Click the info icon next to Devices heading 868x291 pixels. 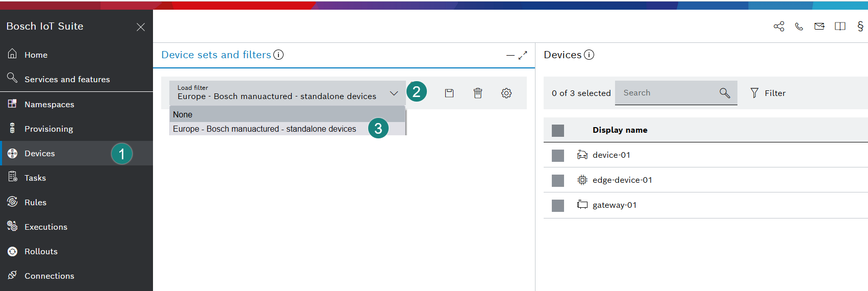[589, 55]
